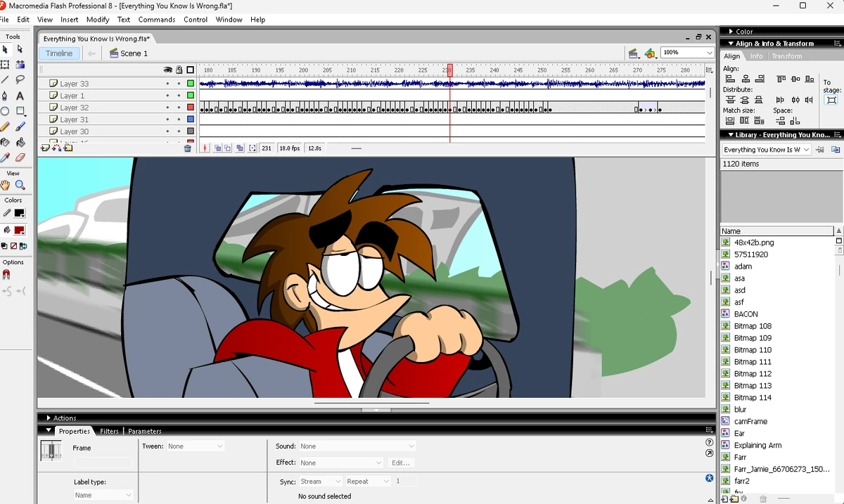The image size is (844, 504).
Task: Show Layer 1 as outlines
Action: click(x=191, y=96)
